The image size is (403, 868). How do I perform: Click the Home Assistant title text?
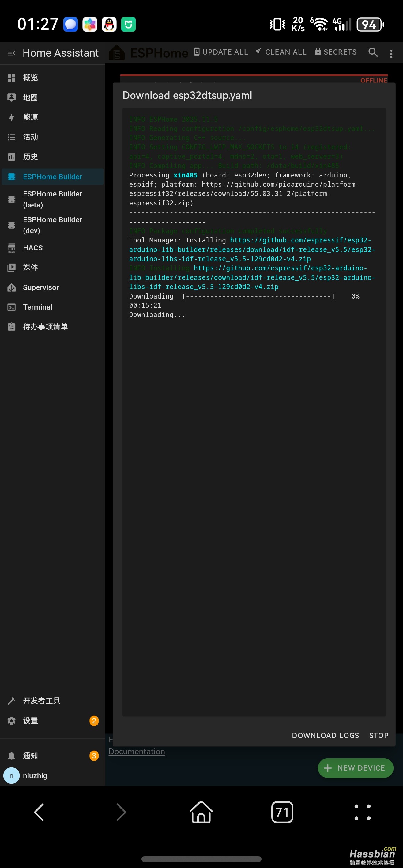pos(61,53)
